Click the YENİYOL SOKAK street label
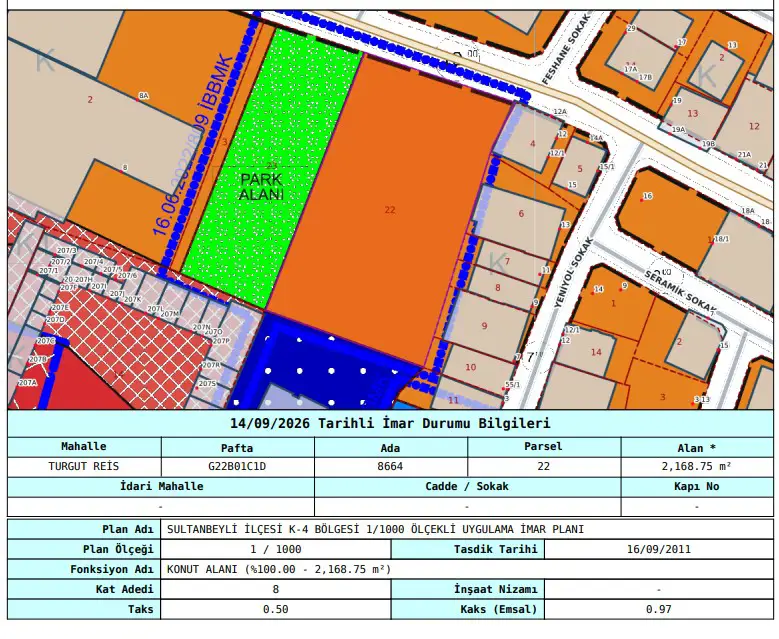This screenshot has width=779, height=639. click(x=574, y=273)
